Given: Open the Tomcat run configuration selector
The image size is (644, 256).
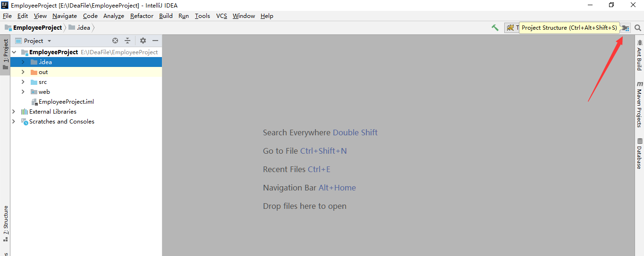Looking at the screenshot, I should click(x=512, y=28).
